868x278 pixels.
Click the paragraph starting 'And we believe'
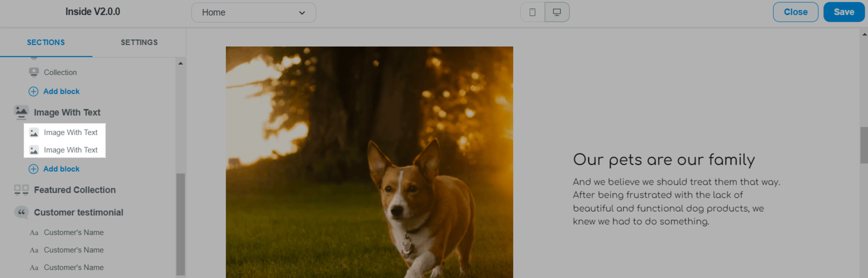[676, 201]
